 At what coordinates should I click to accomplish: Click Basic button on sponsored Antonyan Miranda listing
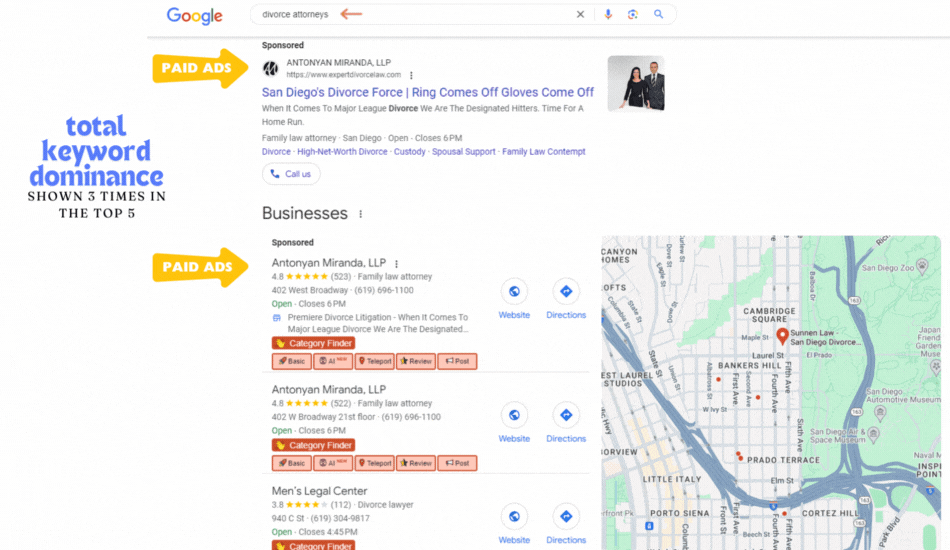pyautogui.click(x=292, y=361)
